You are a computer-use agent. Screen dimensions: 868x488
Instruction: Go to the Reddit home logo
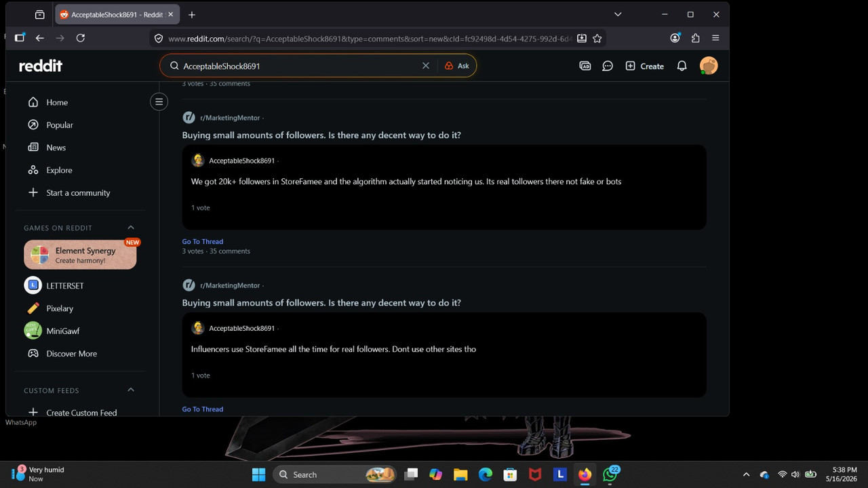(x=41, y=66)
